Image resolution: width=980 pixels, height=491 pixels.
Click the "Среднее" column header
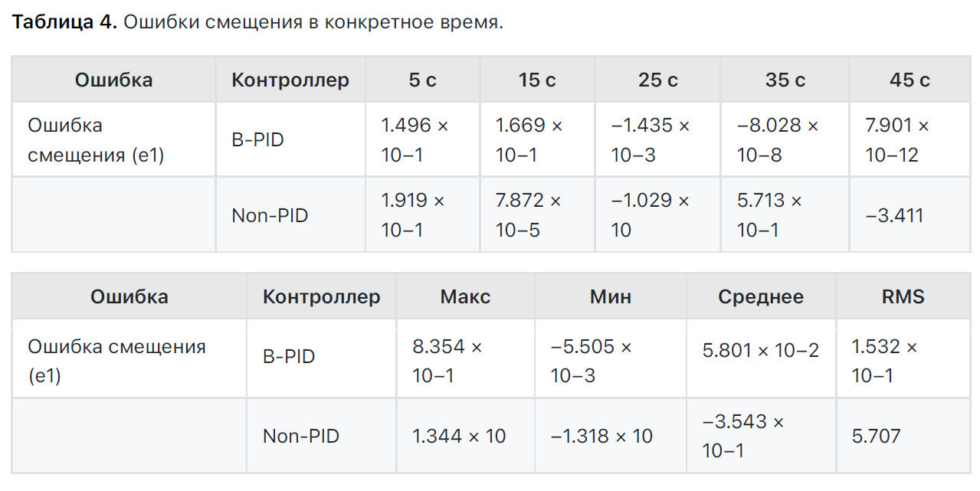(761, 296)
